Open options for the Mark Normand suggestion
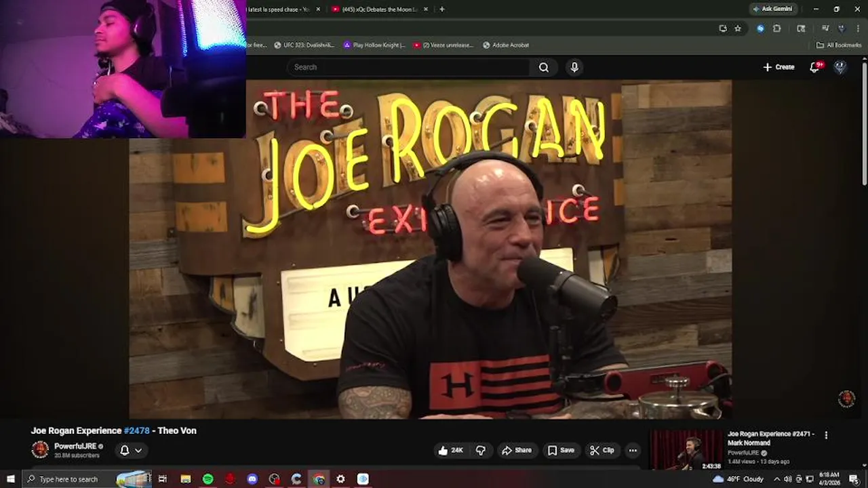 [x=826, y=435]
